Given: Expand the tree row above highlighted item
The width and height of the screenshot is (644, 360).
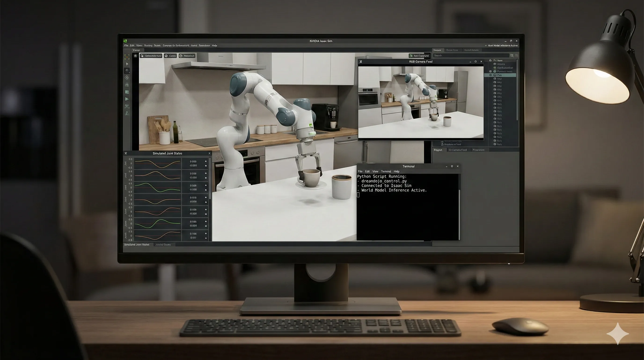Looking at the screenshot, I should tap(490, 71).
